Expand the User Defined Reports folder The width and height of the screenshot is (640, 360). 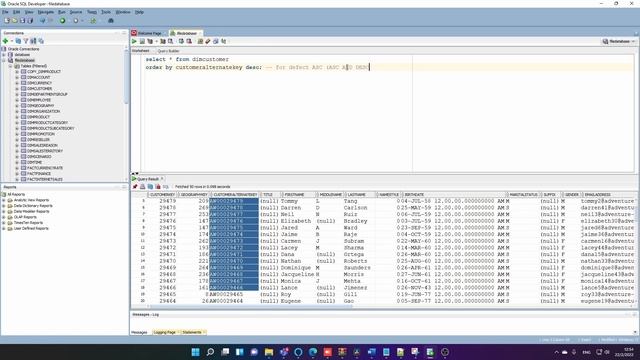pos(4,229)
